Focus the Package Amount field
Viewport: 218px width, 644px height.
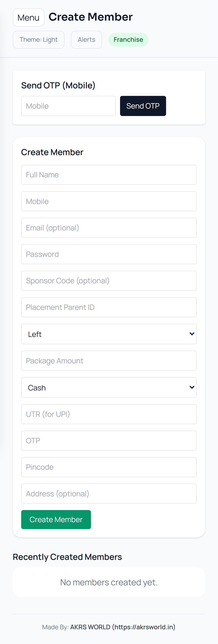tap(109, 361)
